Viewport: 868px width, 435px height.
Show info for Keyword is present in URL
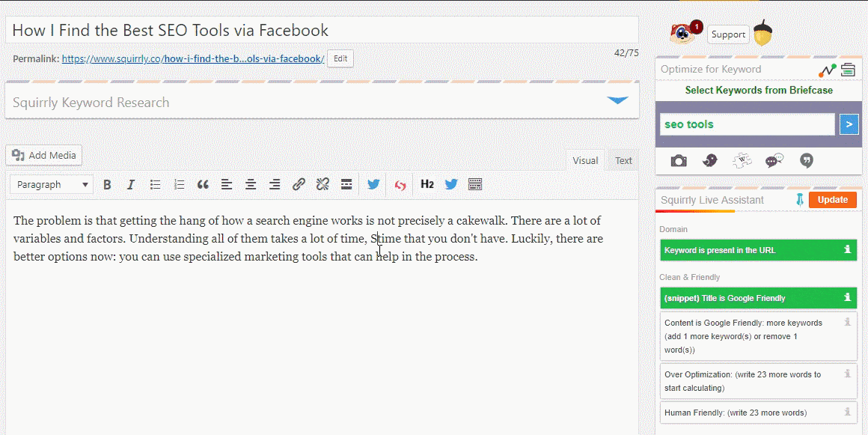(x=847, y=250)
